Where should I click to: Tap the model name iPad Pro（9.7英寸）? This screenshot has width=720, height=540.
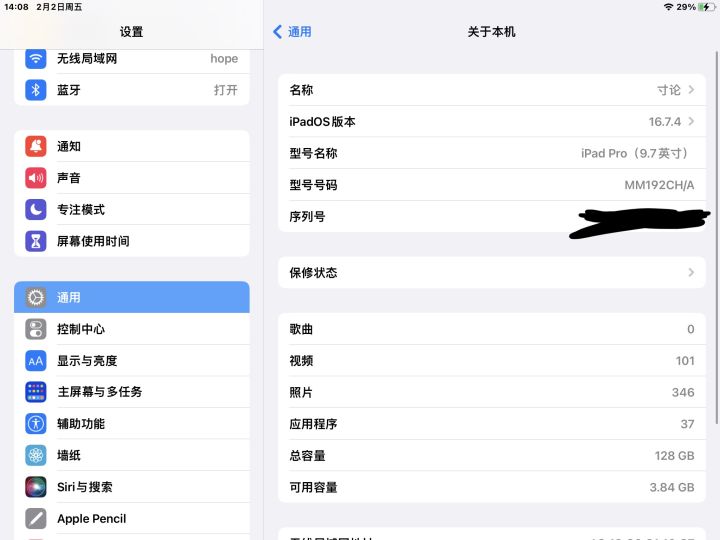coord(637,153)
